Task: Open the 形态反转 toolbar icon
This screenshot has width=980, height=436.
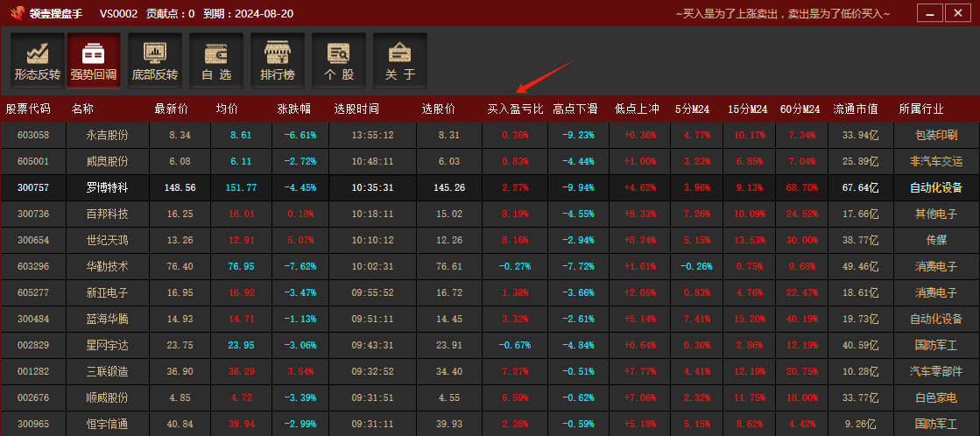Action: [x=38, y=60]
